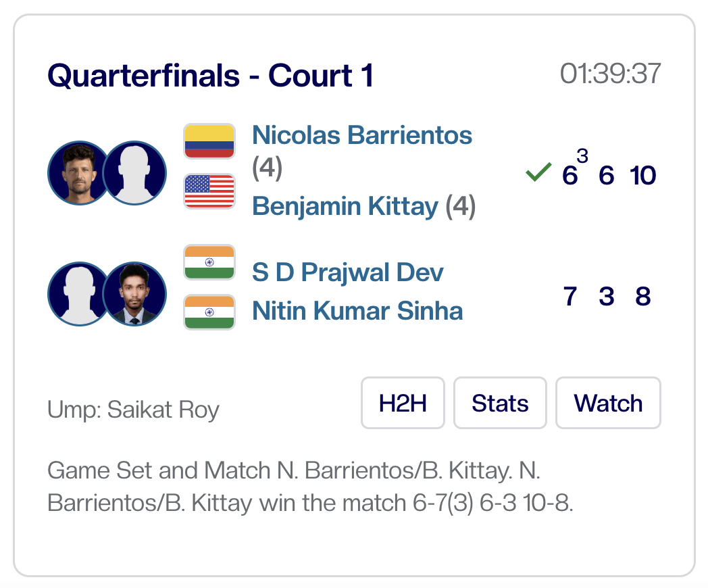Click the match duration 01:39:37
This screenshot has height=588, width=708.
pyautogui.click(x=610, y=74)
